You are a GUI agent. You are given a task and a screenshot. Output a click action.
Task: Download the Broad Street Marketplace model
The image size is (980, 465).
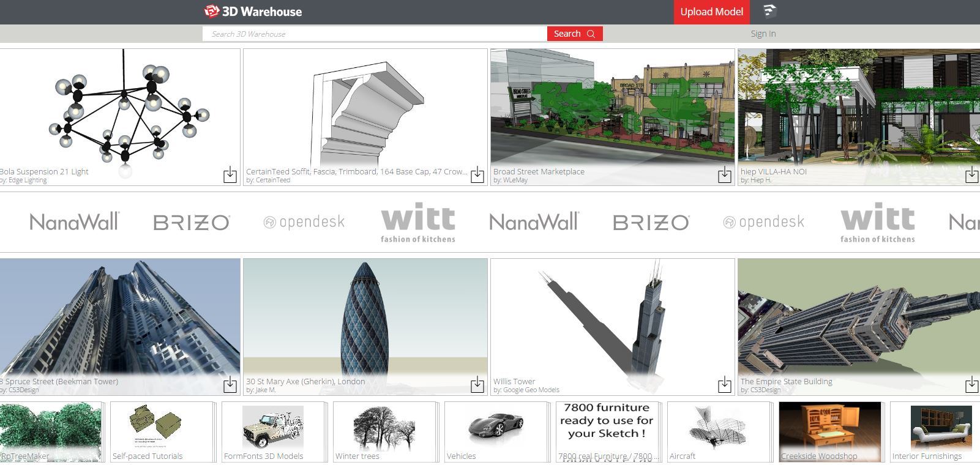(x=725, y=175)
